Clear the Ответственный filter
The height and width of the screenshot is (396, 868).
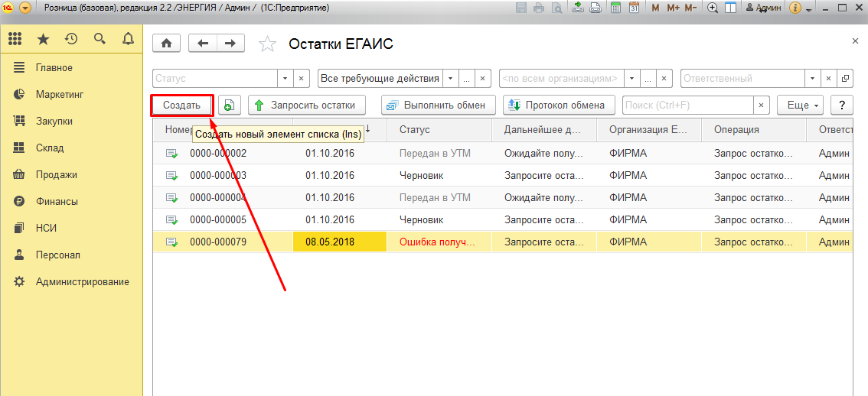[x=829, y=79]
